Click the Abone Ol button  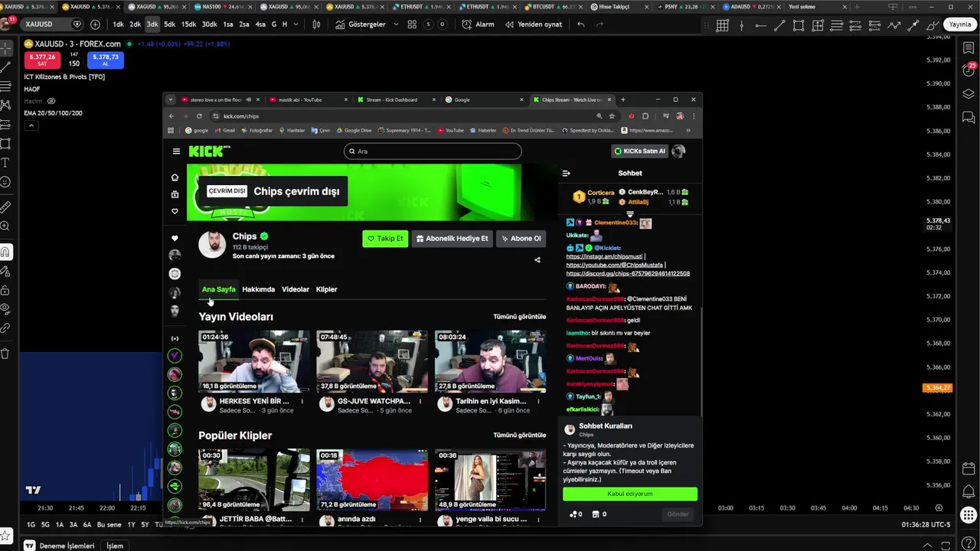point(521,239)
